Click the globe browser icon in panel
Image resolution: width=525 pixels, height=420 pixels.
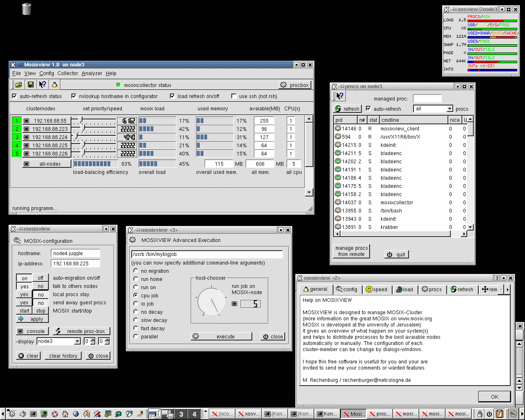76,414
